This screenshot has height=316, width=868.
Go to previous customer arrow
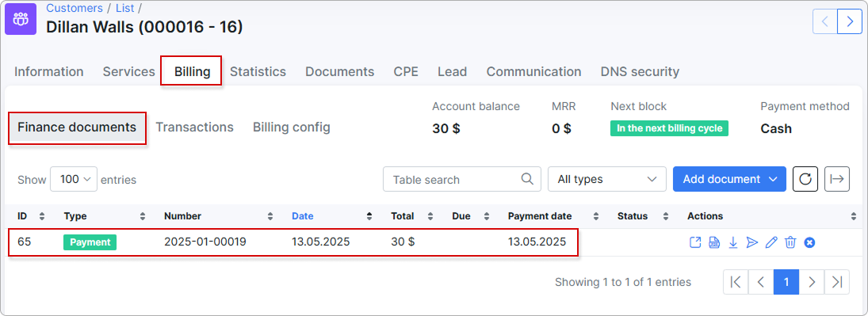coord(825,21)
